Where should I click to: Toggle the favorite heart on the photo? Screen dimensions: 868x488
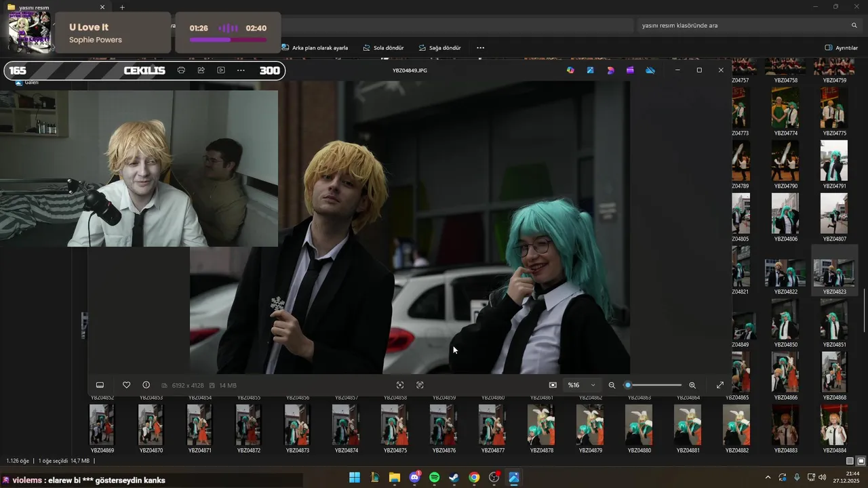coord(126,385)
